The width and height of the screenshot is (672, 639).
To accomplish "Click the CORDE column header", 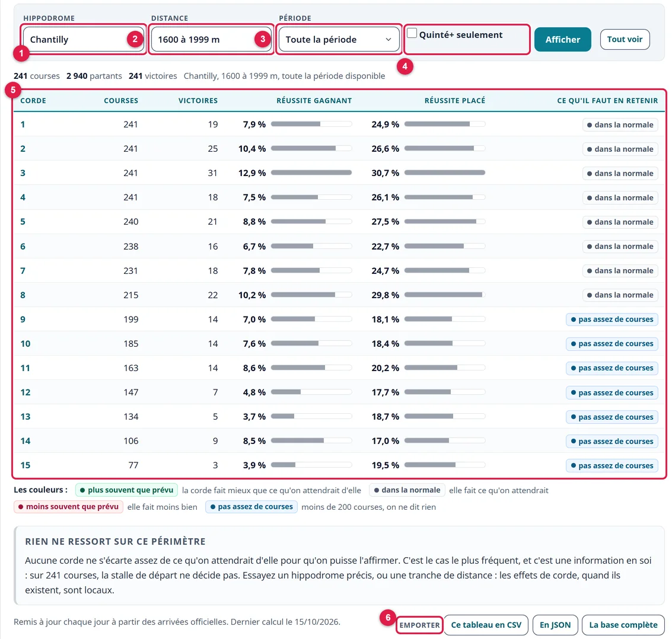I will 33,101.
